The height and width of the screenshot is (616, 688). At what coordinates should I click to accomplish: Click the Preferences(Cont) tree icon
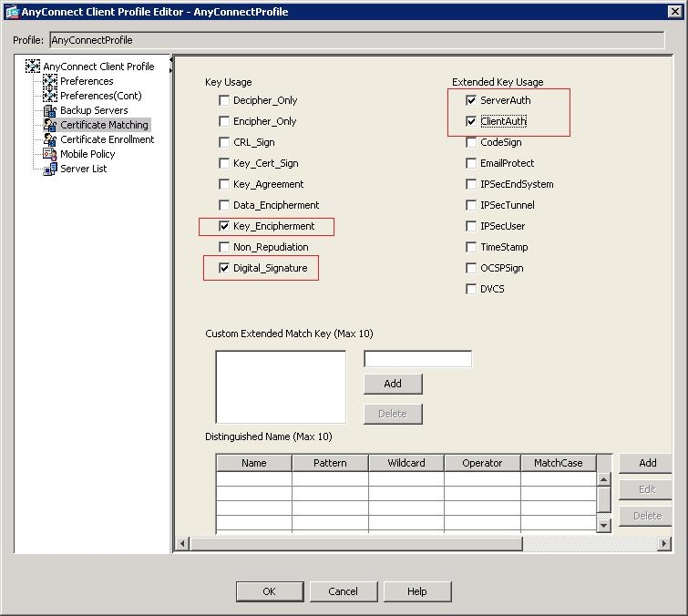pyautogui.click(x=50, y=96)
